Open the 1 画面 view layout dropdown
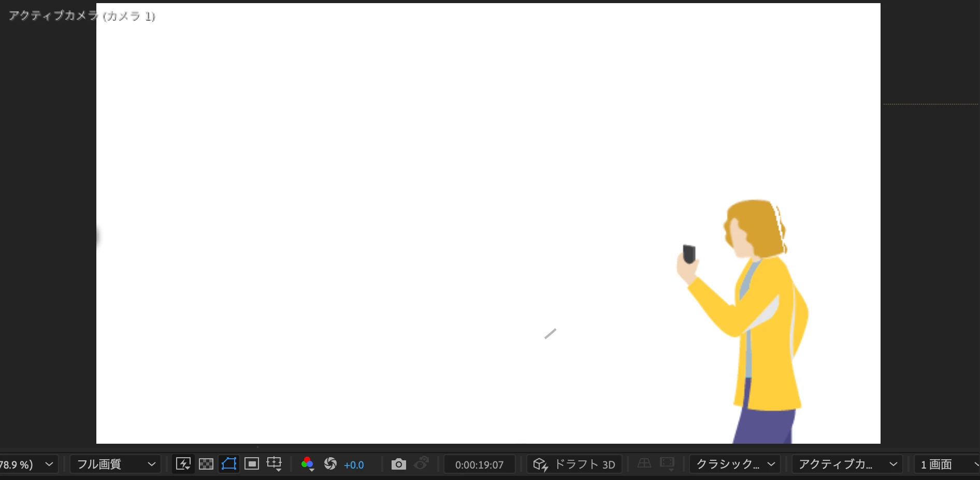The width and height of the screenshot is (980, 480). [947, 464]
